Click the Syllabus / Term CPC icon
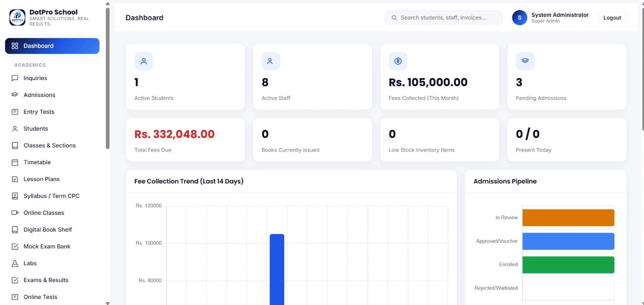 click(x=15, y=196)
